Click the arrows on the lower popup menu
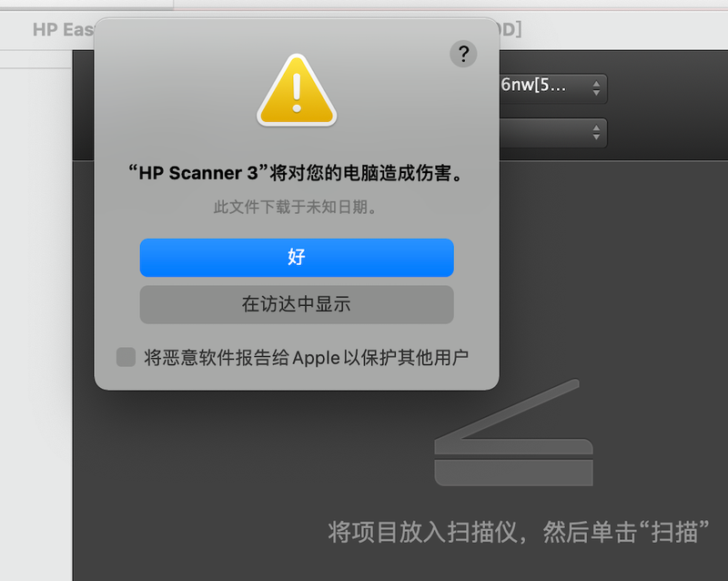This screenshot has width=728, height=581. 596,132
